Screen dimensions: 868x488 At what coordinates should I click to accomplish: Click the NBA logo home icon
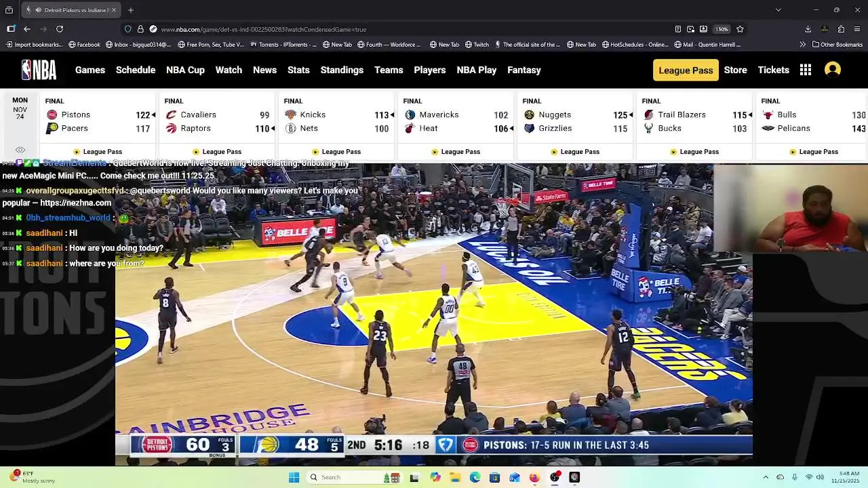click(39, 70)
